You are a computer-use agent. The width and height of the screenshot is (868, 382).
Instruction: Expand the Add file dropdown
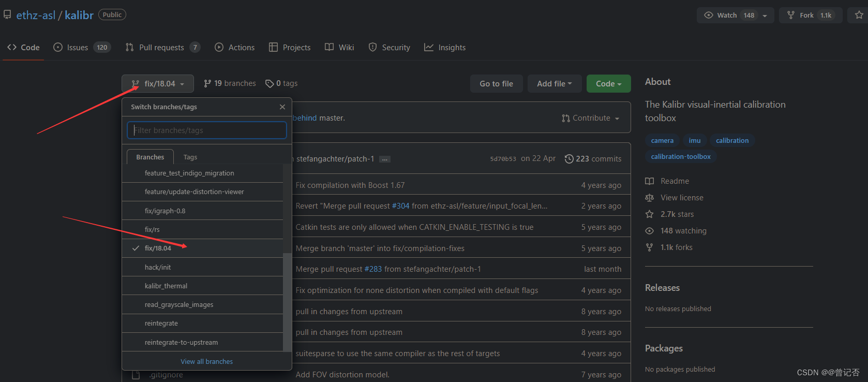tap(555, 83)
